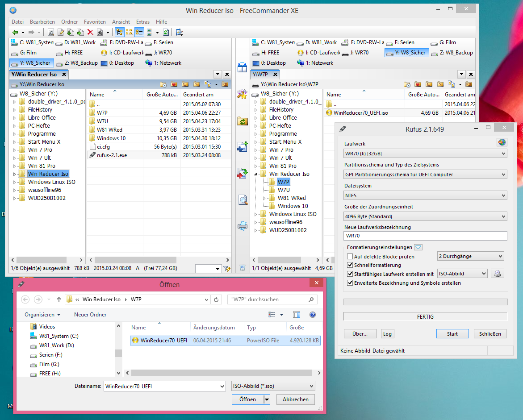Click the file search magnifier icon in middle bar
The width and height of the screenshot is (523, 420).
point(243,200)
